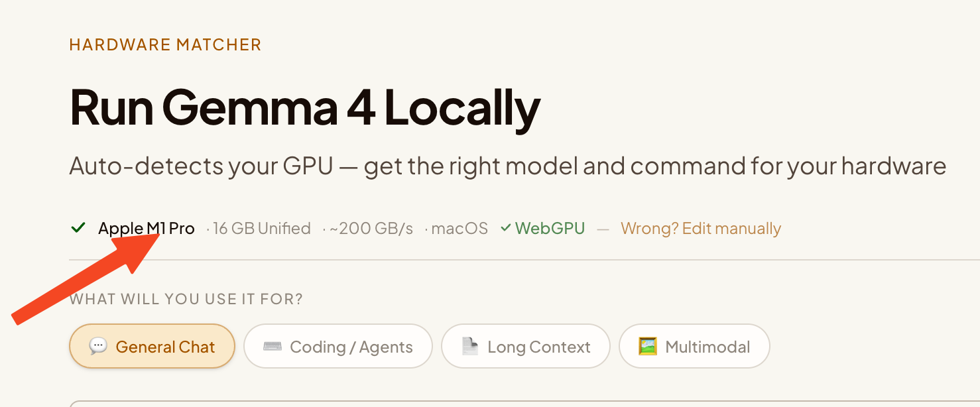Click the "WHAT WILL YOU USE IT FOR?" label
980x407 pixels.
point(186,299)
